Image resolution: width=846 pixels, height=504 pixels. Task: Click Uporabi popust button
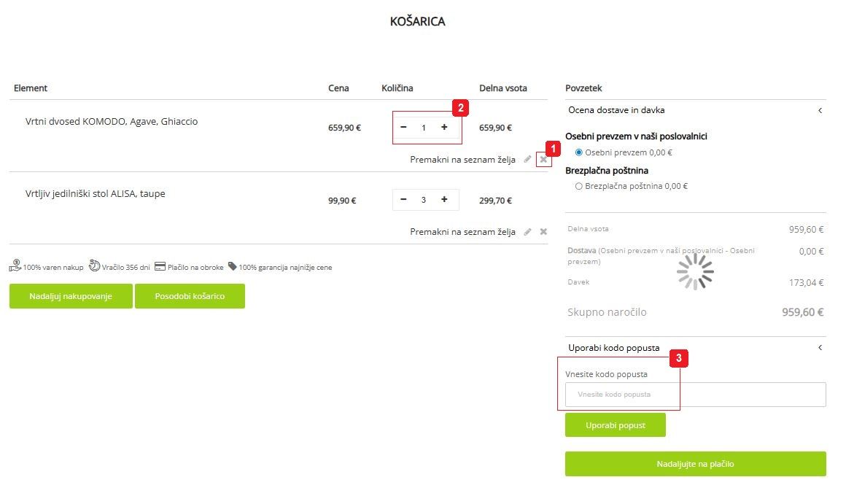615,425
